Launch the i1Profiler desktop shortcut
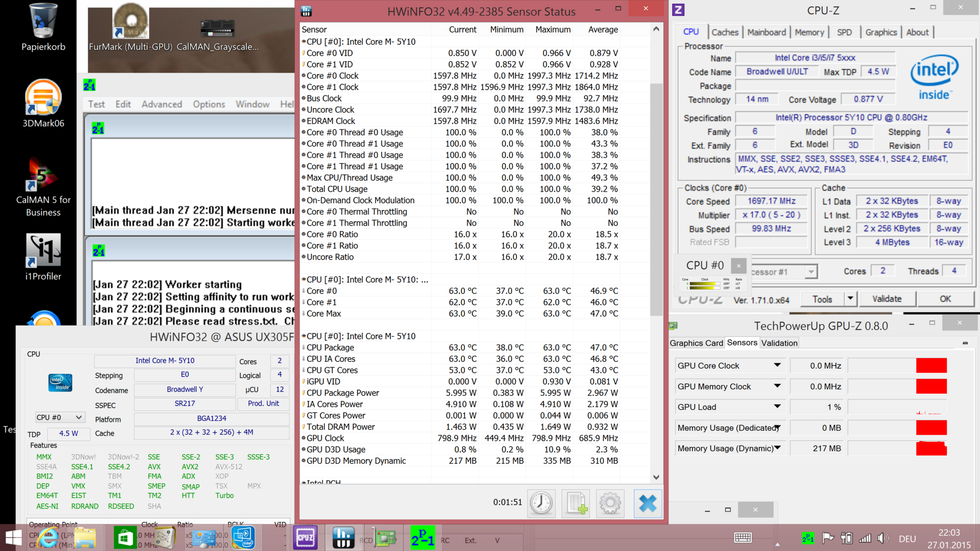 pos(43,257)
